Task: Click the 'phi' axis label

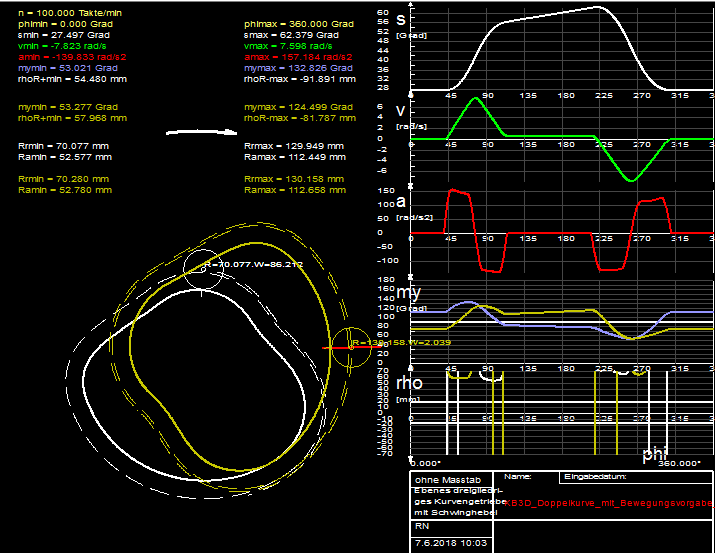Action: pyautogui.click(x=654, y=455)
